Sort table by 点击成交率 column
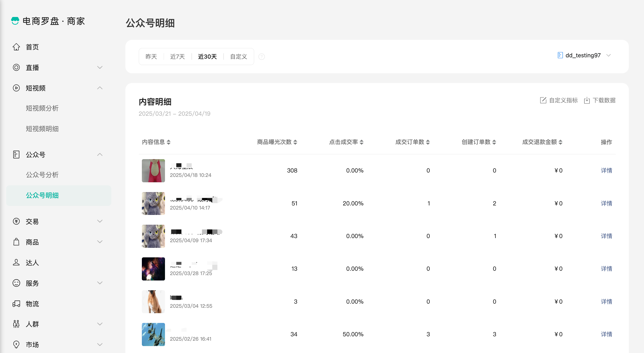644x353 pixels. [x=362, y=142]
